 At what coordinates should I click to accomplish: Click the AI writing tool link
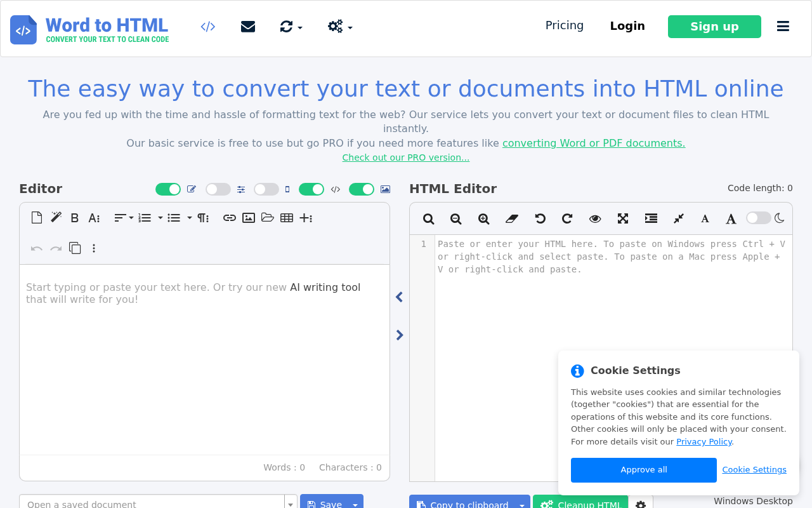325,288
